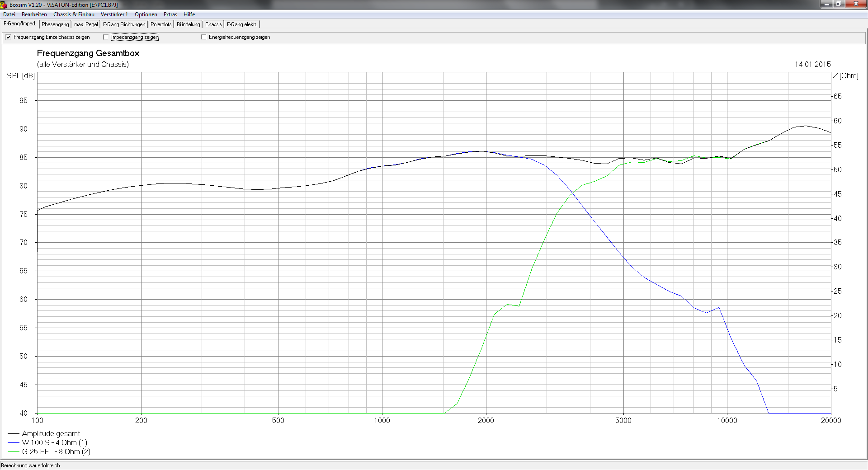Select the max. Pegel tab
This screenshot has width=868, height=470.
[x=86, y=24]
